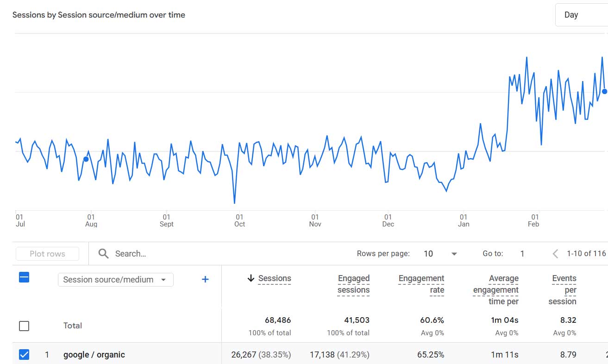Click the Go to page field
The width and height of the screenshot is (608, 364).
pyautogui.click(x=522, y=254)
